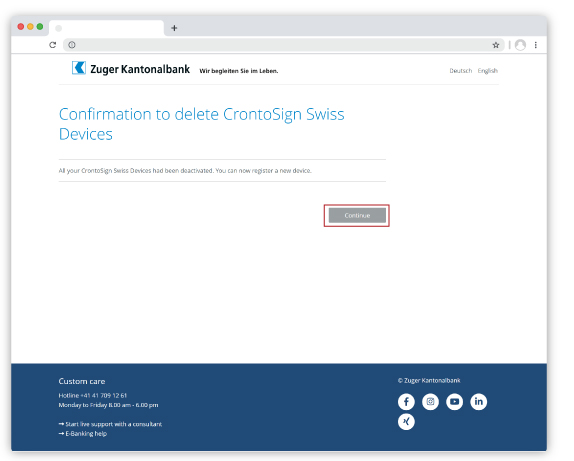Click the page heading 'Confirmation to delete CrontoSign Swiss Devices'
The image size is (574, 461).
coord(202,124)
